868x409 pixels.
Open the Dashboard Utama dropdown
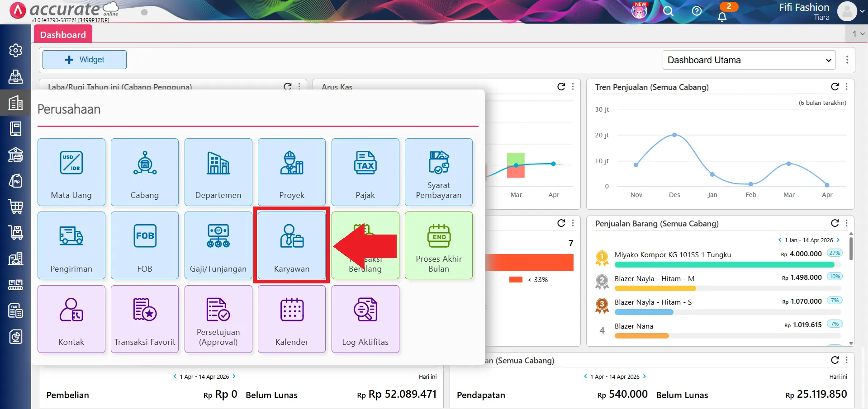point(749,60)
